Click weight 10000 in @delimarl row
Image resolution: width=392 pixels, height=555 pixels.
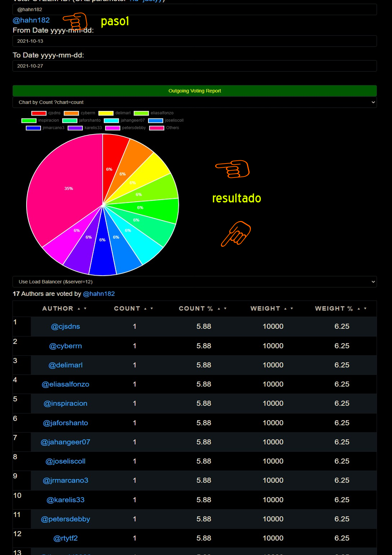pos(273,365)
